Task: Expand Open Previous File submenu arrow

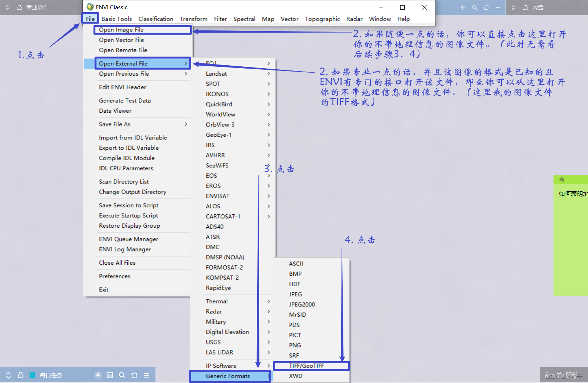Action: pyautogui.click(x=186, y=74)
